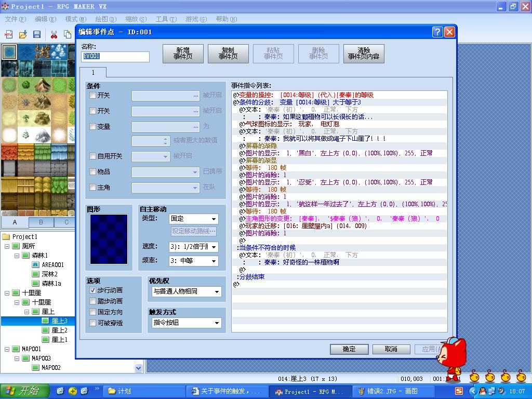Open the 编辑(E) menu
The height and width of the screenshot is (399, 532).
(46, 19)
